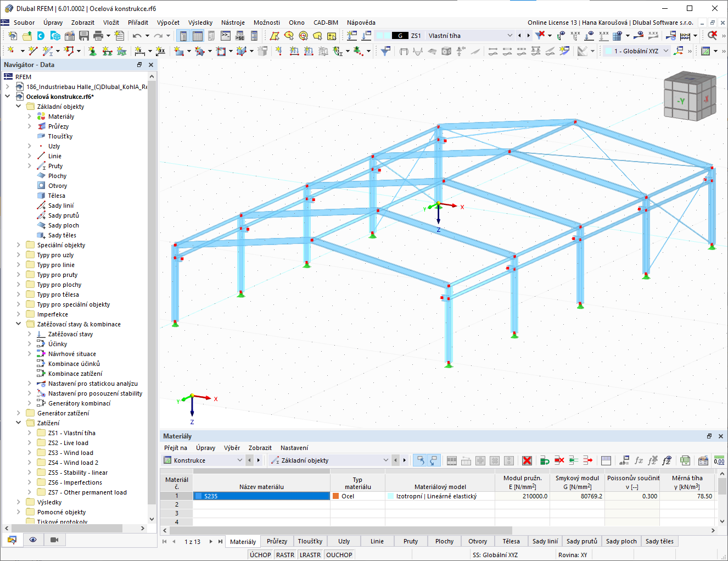
Task: Collapse Zatěžovací stavy & kombinace branch
Action: point(18,324)
